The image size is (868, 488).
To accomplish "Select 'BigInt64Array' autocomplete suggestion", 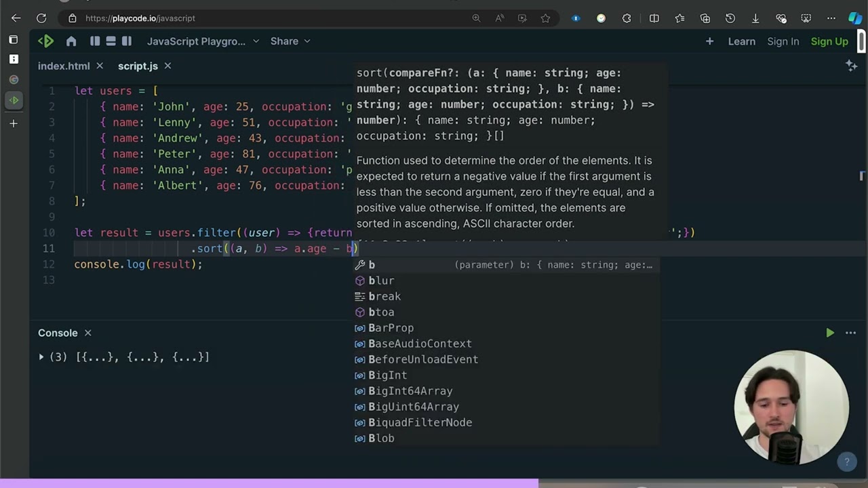I will tap(507, 391).
